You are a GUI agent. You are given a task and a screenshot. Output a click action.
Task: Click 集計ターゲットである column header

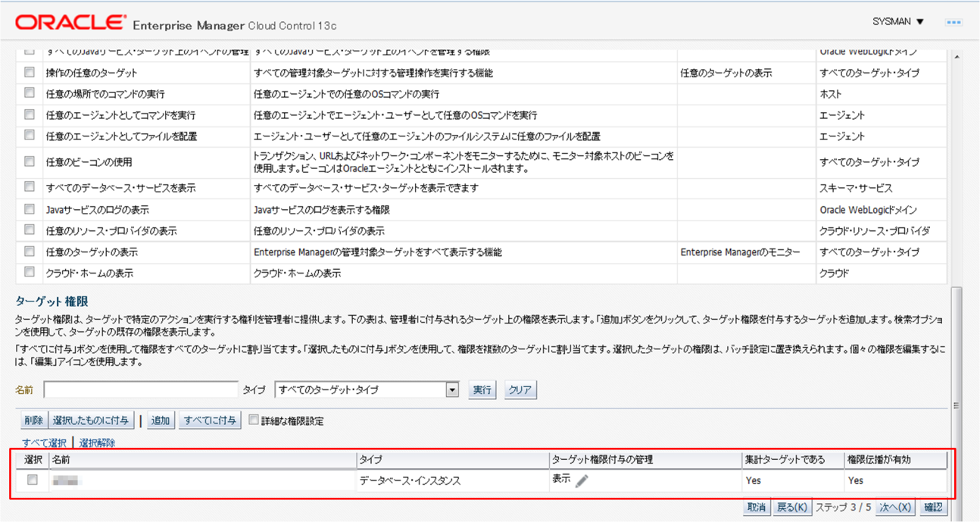pos(794,460)
